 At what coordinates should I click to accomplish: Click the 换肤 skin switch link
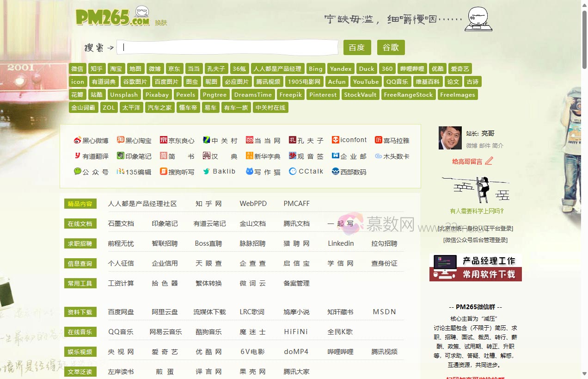[x=161, y=23]
